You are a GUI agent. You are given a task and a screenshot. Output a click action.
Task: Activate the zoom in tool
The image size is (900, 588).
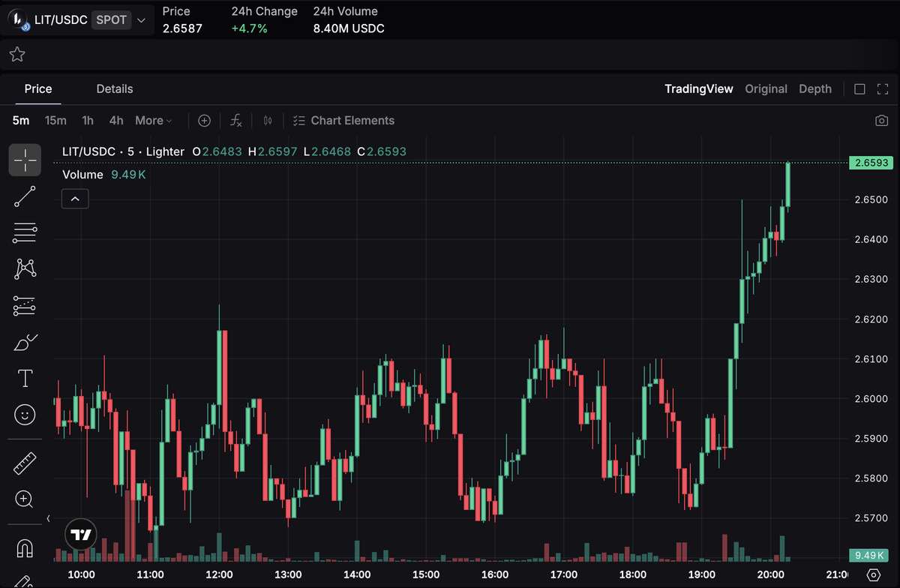[x=25, y=499]
